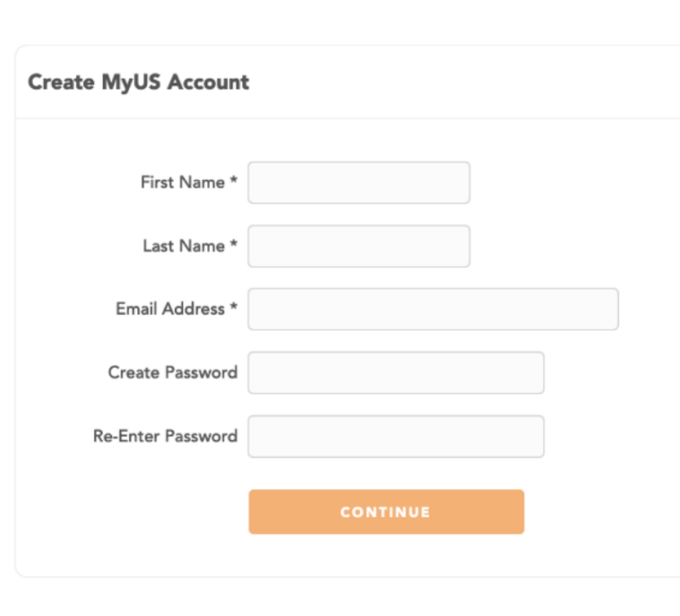Click the divider line beneath the form title

point(349,118)
